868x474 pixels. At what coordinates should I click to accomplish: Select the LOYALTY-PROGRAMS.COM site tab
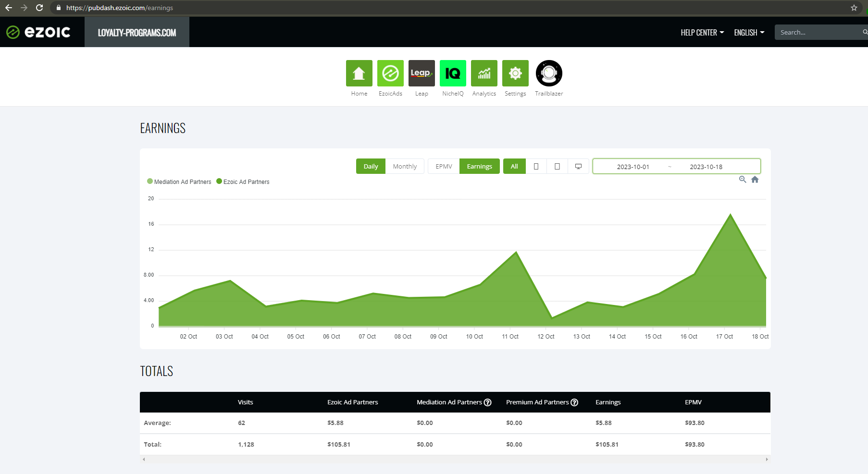pos(137,32)
